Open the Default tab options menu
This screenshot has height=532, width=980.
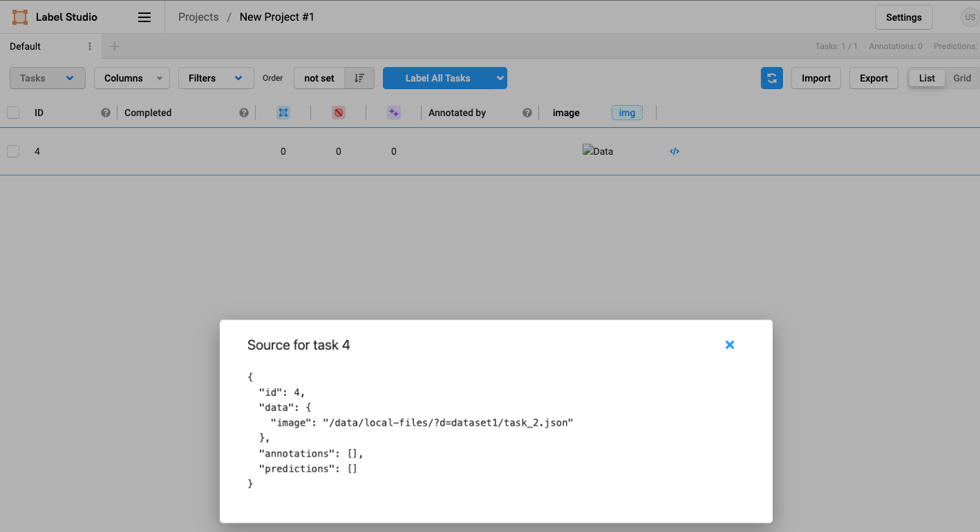[89, 46]
